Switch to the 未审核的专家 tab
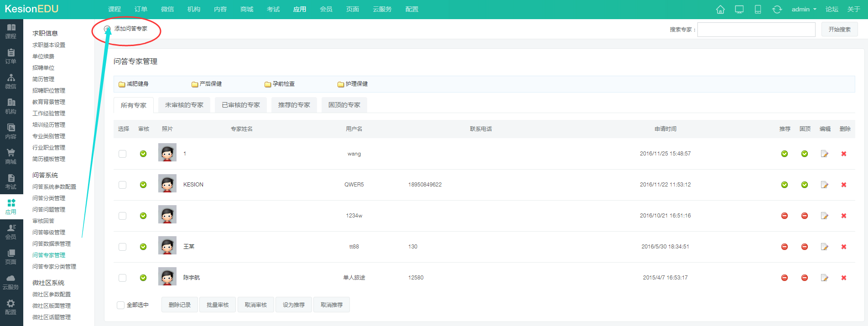868x326 pixels. click(184, 105)
